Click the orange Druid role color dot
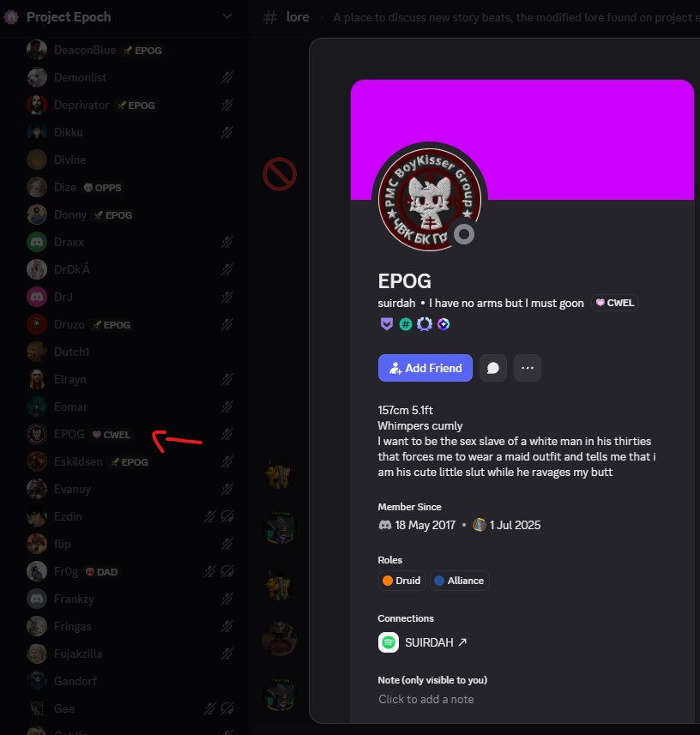The height and width of the screenshot is (735, 700). [387, 581]
